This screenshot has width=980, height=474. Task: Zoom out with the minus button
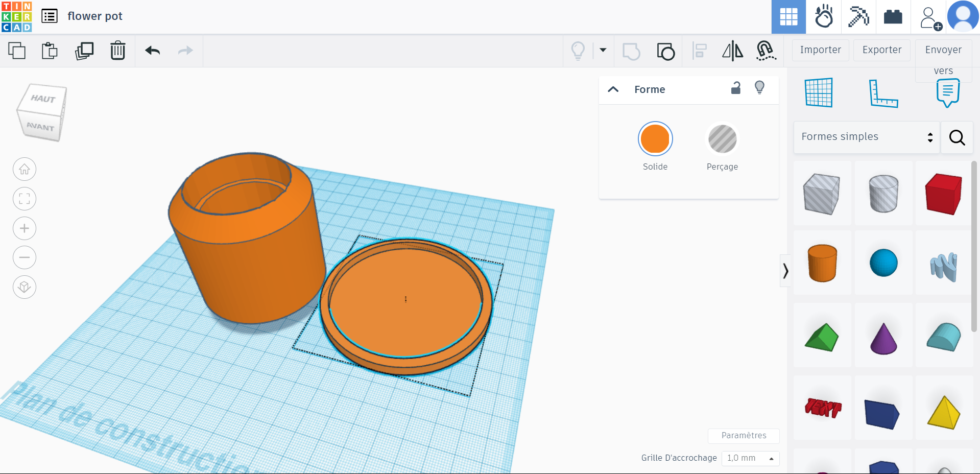pyautogui.click(x=25, y=257)
